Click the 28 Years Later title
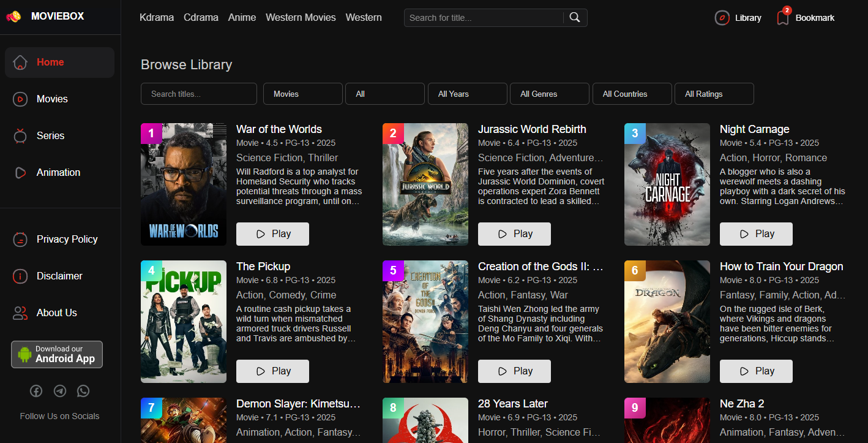Image resolution: width=868 pixels, height=443 pixels. point(513,404)
